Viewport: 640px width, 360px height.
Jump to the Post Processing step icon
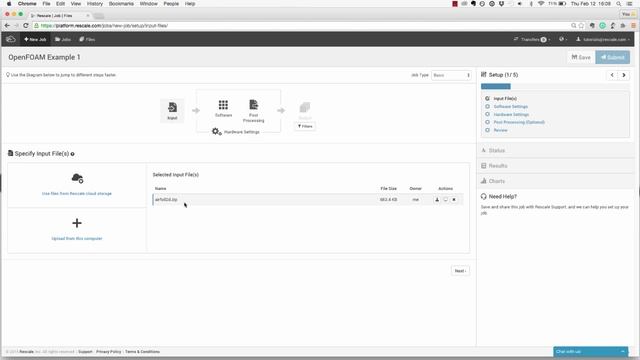253,105
